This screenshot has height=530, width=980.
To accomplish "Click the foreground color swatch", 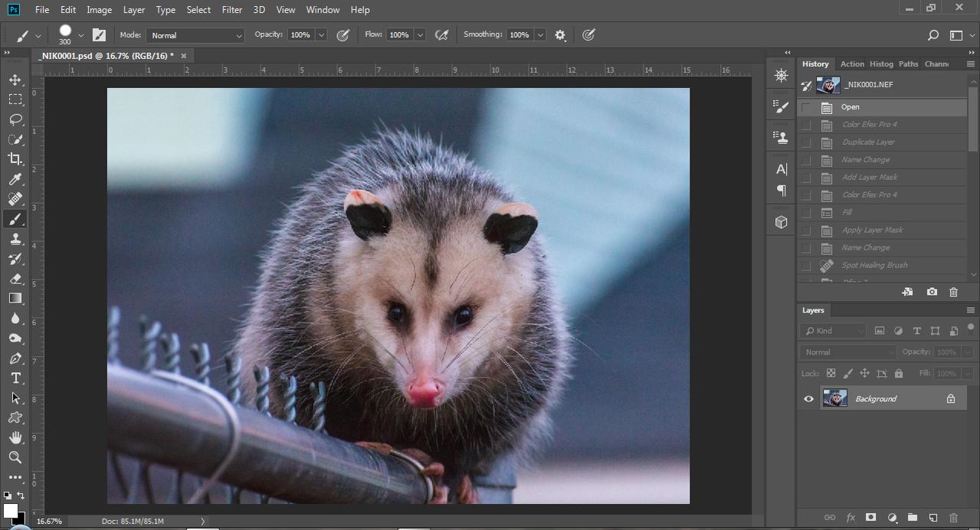I will coord(10,511).
